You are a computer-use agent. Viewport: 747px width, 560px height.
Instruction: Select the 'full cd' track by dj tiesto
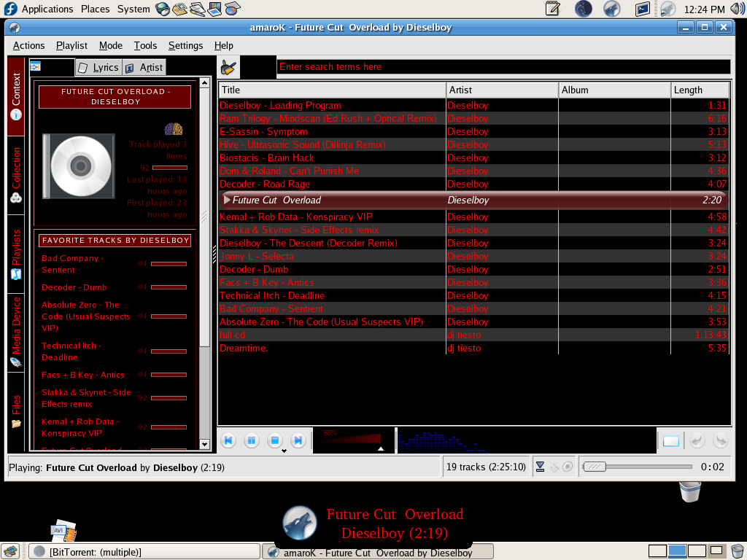(x=474, y=335)
